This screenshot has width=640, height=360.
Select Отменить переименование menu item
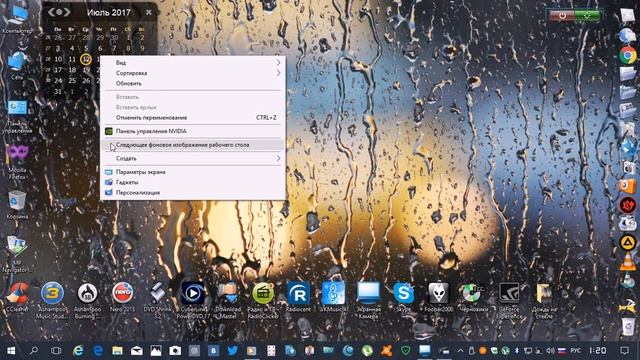[193, 118]
